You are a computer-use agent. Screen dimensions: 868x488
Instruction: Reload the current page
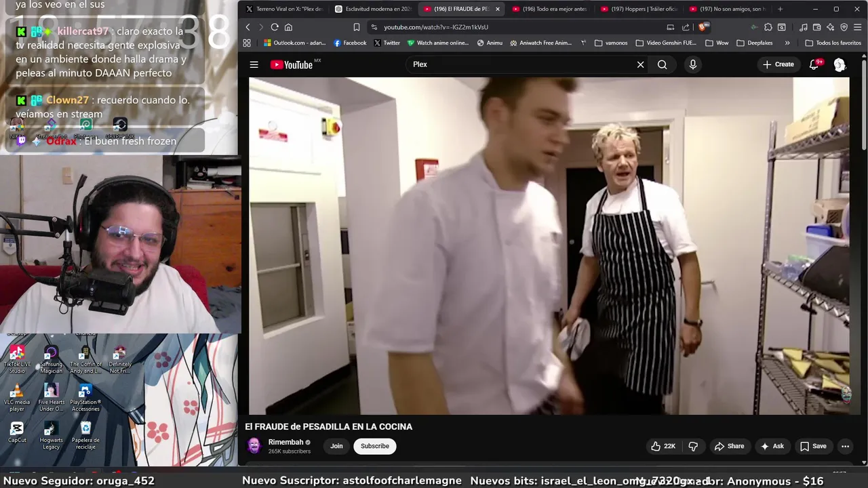point(275,27)
